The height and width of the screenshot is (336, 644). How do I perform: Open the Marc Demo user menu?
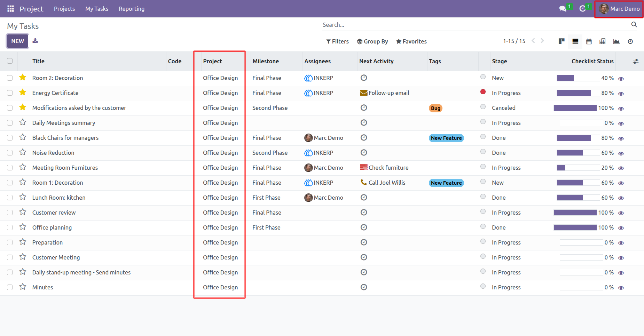[619, 9]
